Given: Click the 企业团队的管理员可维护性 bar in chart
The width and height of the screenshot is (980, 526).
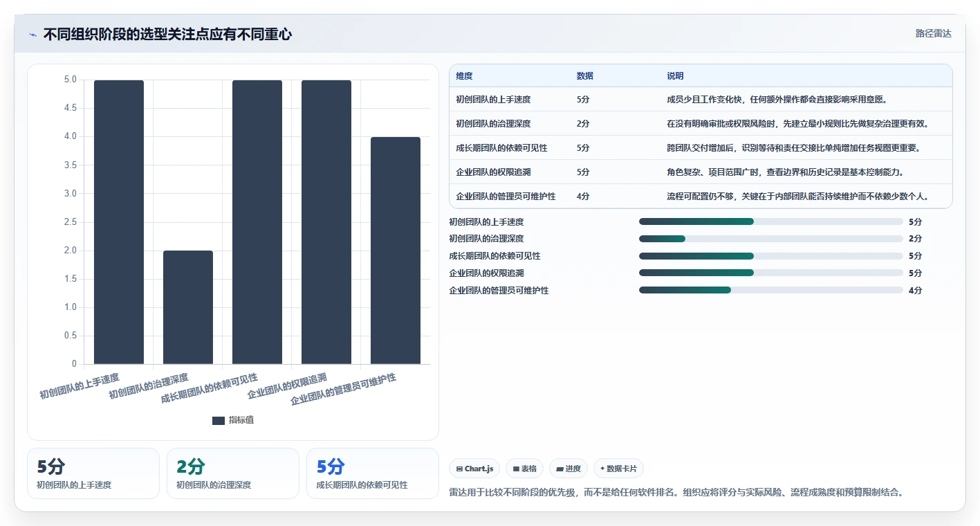Looking at the screenshot, I should pyautogui.click(x=396, y=251).
